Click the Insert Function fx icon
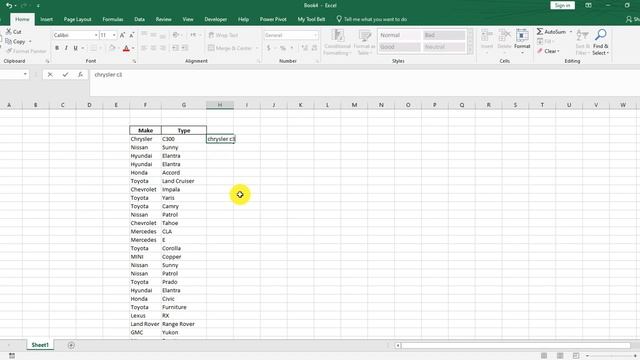640x360 pixels. (80, 75)
